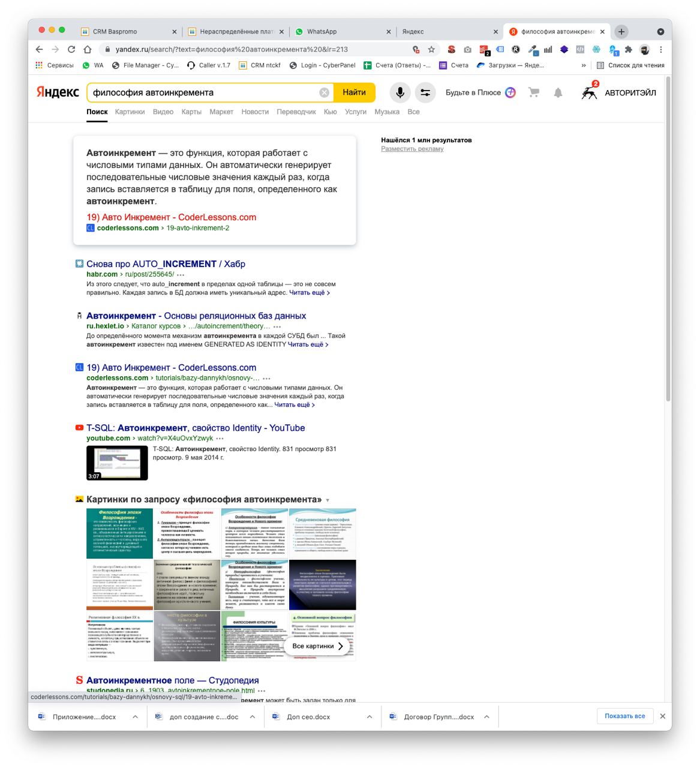Click the Yandex logo
The width and height of the screenshot is (700, 768).
pyautogui.click(x=58, y=92)
